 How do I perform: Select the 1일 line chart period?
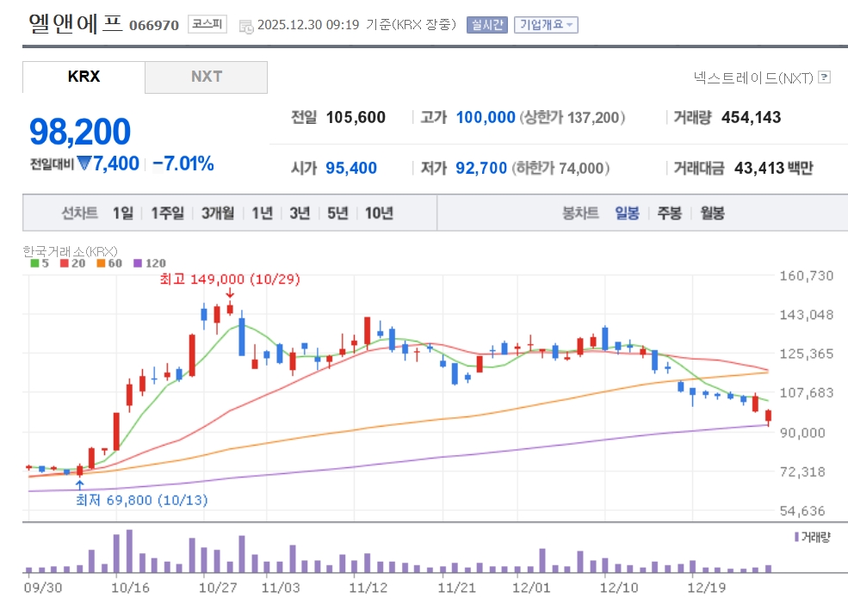pos(123,213)
